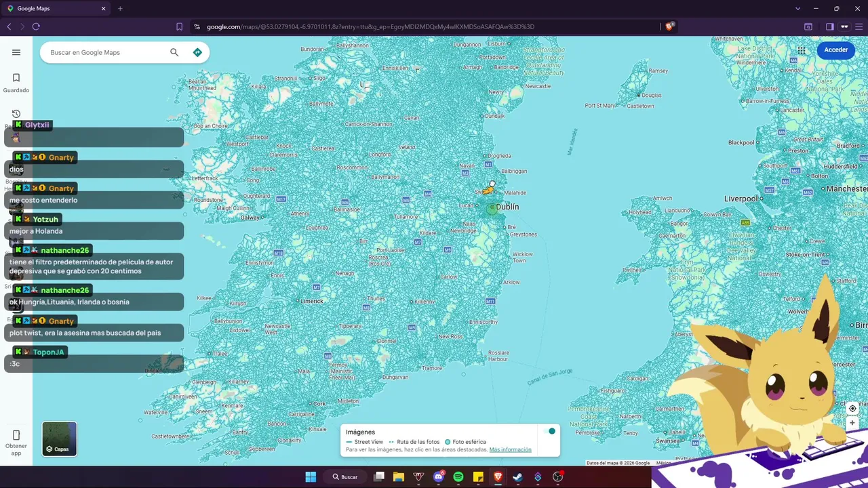Screen dimensions: 868x488
Task: Click the Dublín city label
Action: (507, 207)
